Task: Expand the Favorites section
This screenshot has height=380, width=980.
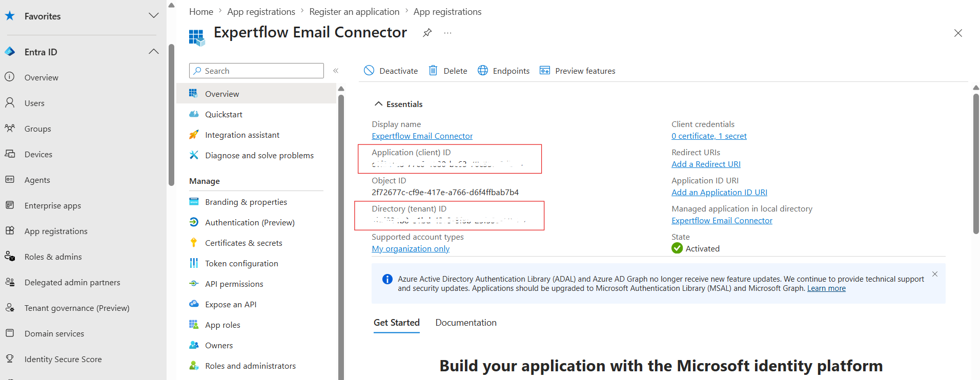Action: [153, 16]
